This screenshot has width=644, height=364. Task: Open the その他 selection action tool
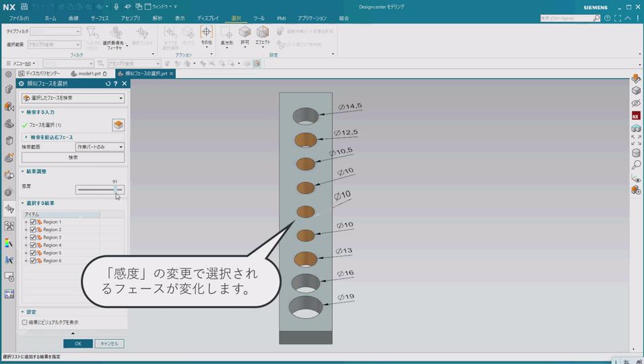[206, 36]
